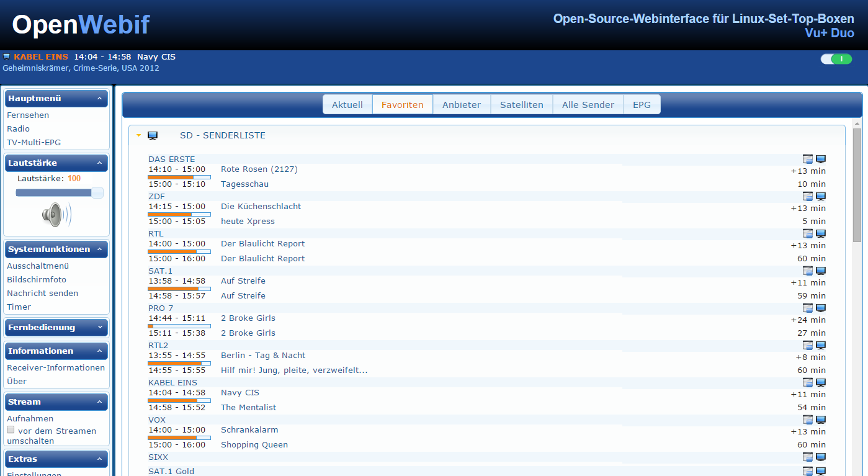
Task: Click the RTL2 row stream monitor icon
Action: (821, 345)
